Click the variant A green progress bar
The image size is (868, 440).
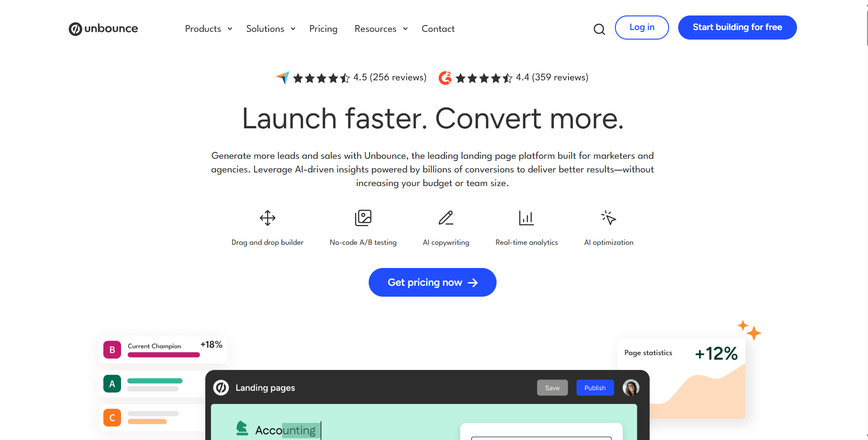click(155, 381)
